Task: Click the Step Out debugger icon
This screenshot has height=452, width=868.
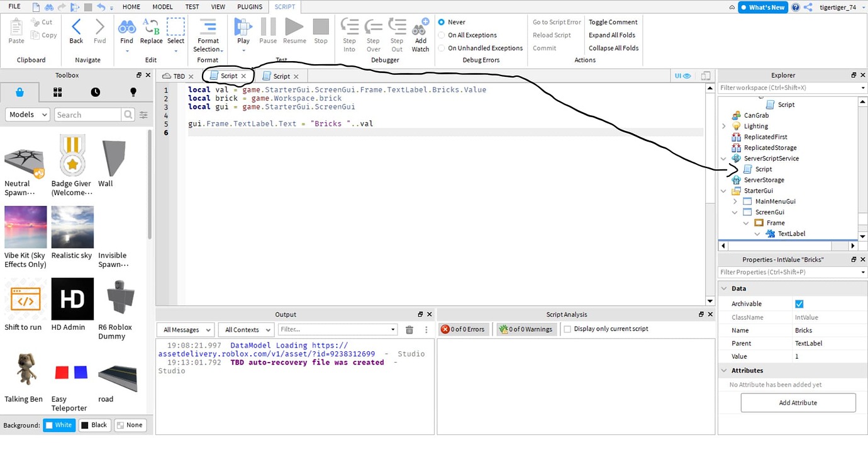Action: pos(397,26)
